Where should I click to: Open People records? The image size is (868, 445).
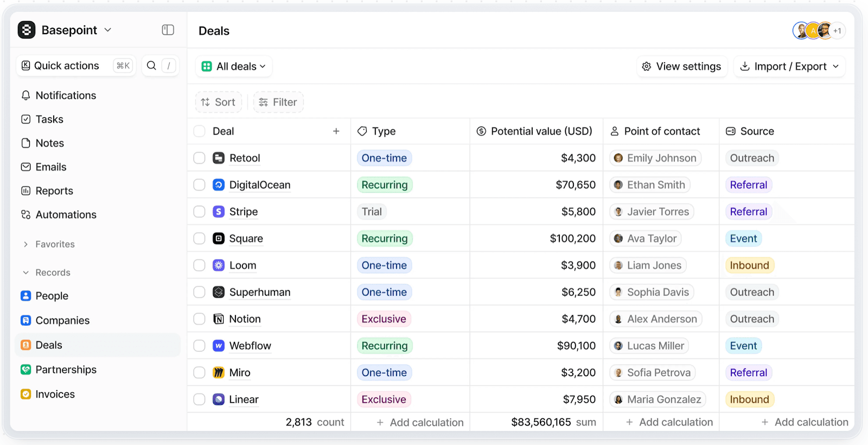tap(52, 296)
